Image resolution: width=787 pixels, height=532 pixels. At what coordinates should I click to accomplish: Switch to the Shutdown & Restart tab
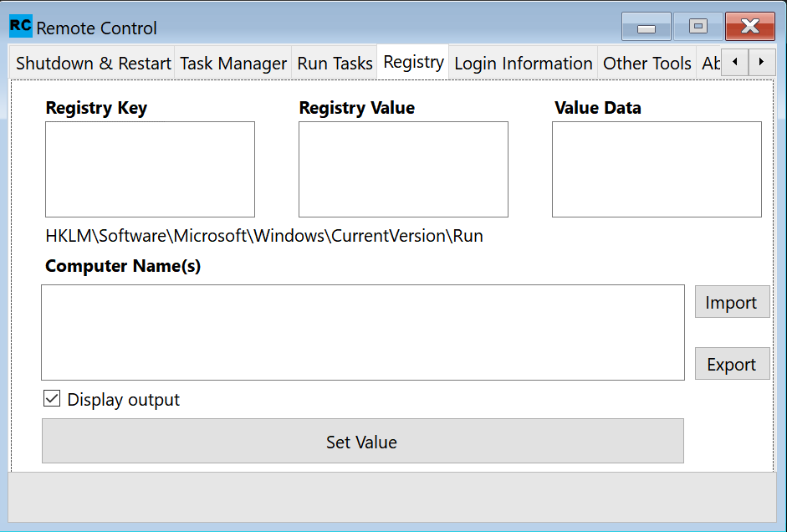click(x=93, y=64)
